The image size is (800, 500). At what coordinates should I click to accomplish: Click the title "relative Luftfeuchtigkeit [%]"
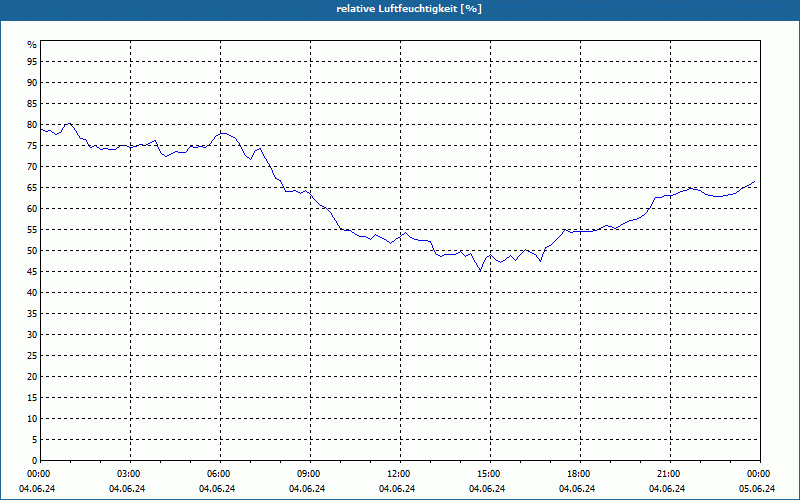409,9
